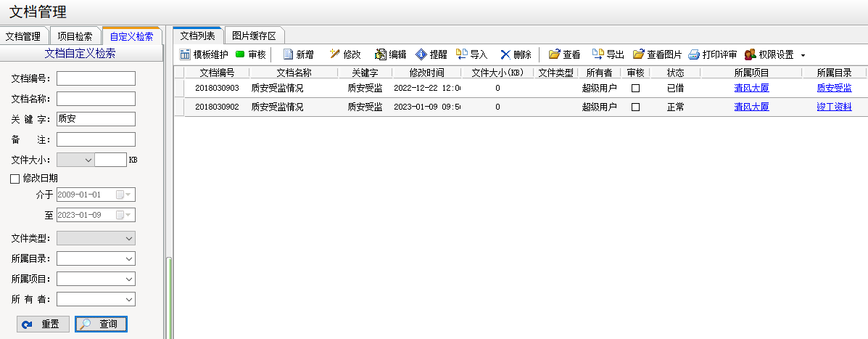Open 查看图片 from the toolbar
The width and height of the screenshot is (868, 339).
pos(638,54)
